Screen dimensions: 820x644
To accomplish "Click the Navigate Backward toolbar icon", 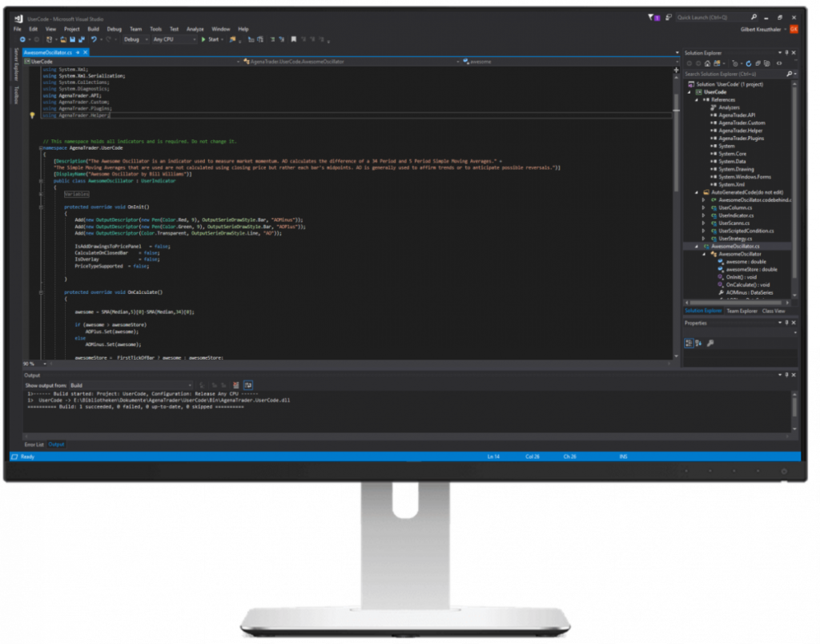I will [22, 40].
